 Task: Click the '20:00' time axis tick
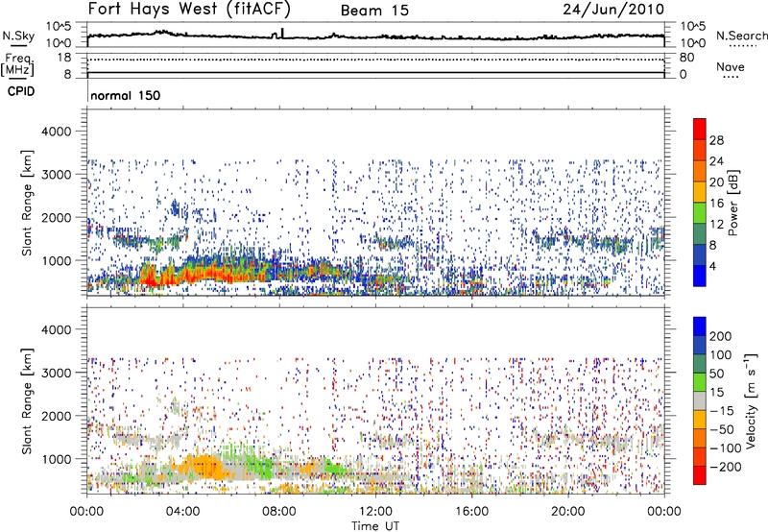point(568,512)
